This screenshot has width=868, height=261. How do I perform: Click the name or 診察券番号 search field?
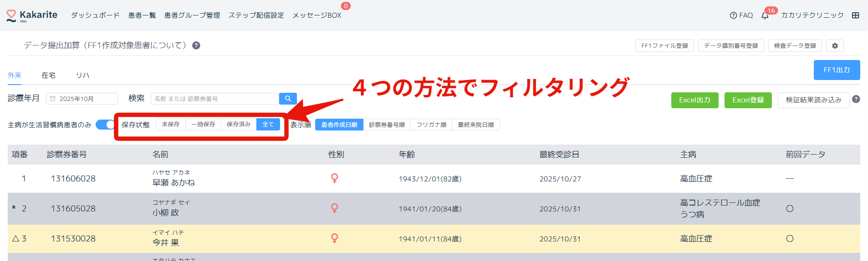[x=215, y=99]
